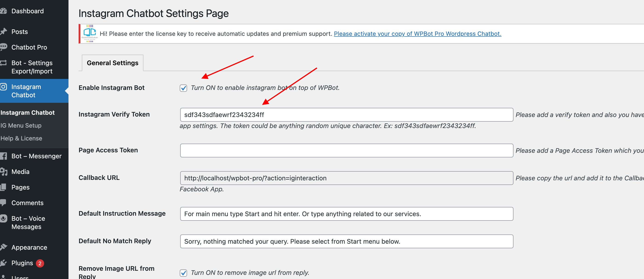Click into the Page Access Token field
This screenshot has height=279, width=644.
[347, 151]
